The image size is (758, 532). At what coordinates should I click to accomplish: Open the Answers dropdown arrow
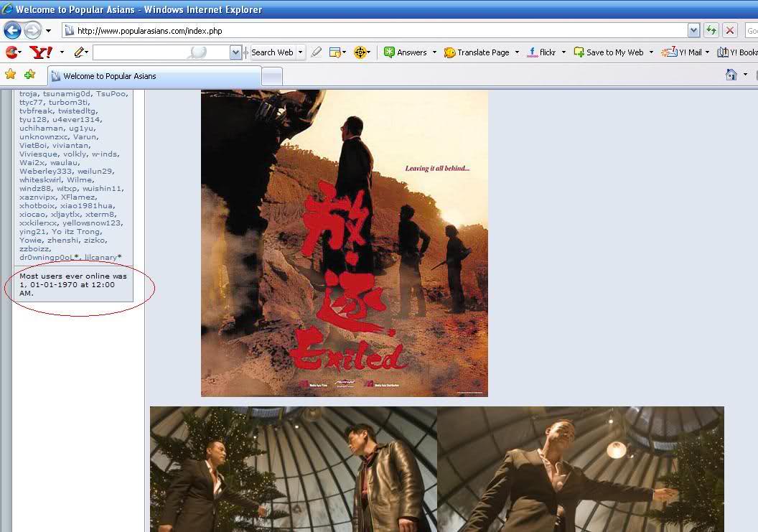tap(434, 52)
